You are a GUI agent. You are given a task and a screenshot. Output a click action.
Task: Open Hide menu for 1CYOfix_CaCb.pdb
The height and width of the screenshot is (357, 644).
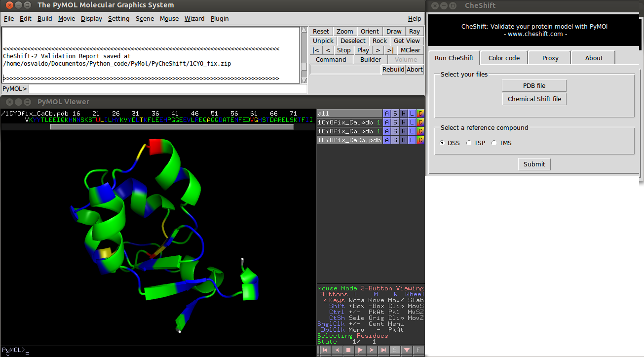point(404,140)
